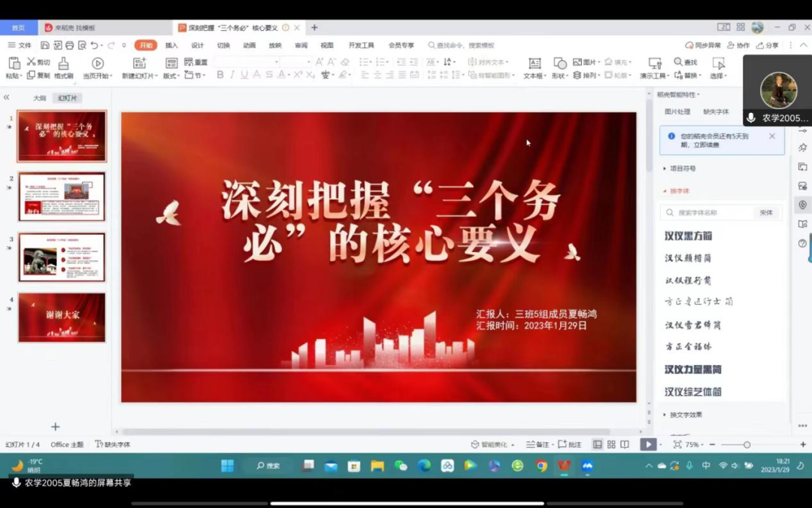Image resolution: width=812 pixels, height=508 pixels.
Task: Click the Cut (剪切) scissors icon
Action: (x=32, y=62)
